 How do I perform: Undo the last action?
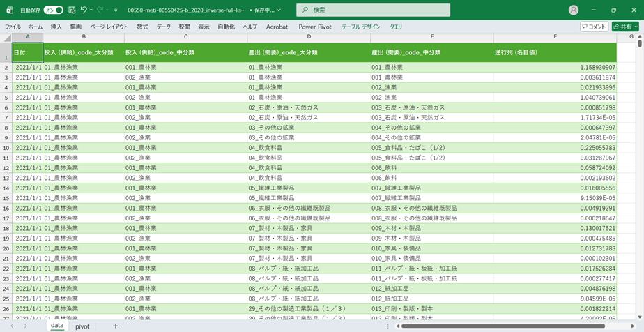point(84,10)
